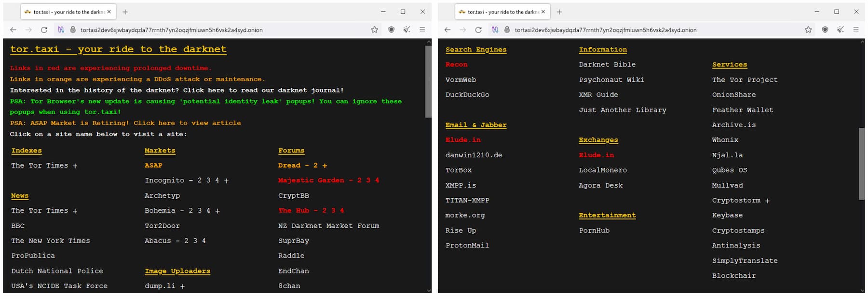868x299 pixels.
Task: Open ASAP Market retiring PSA article
Action: (x=125, y=123)
